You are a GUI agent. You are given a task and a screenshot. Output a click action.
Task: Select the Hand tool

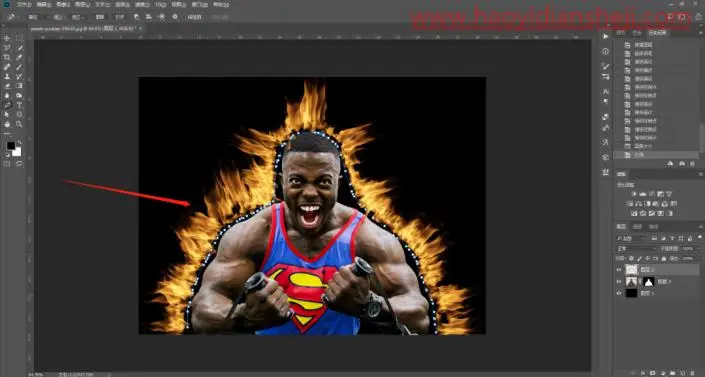[7, 124]
